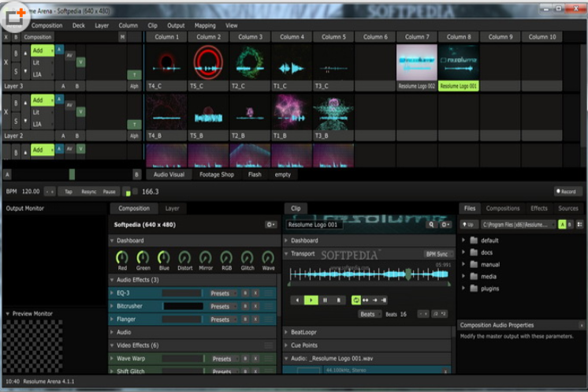Screen dimensions: 588x392
Task: Toggle the composition M master button
Action: [122, 37]
